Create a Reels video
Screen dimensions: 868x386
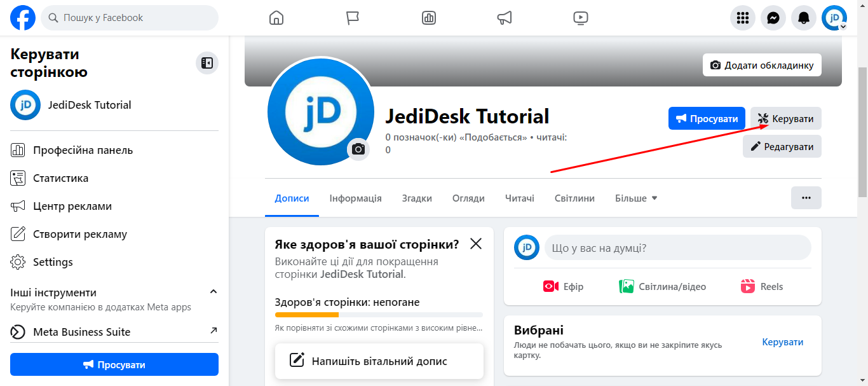[762, 286]
